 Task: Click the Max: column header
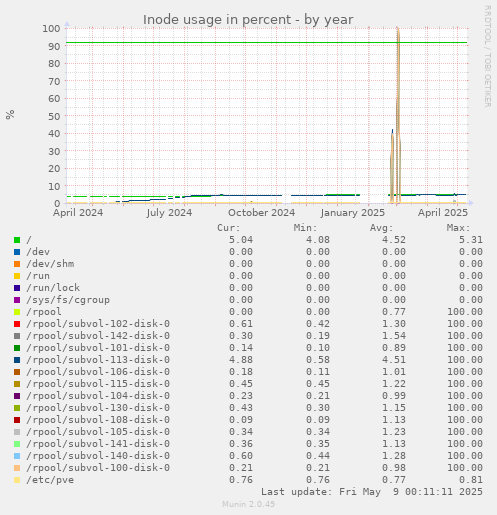coord(458,228)
